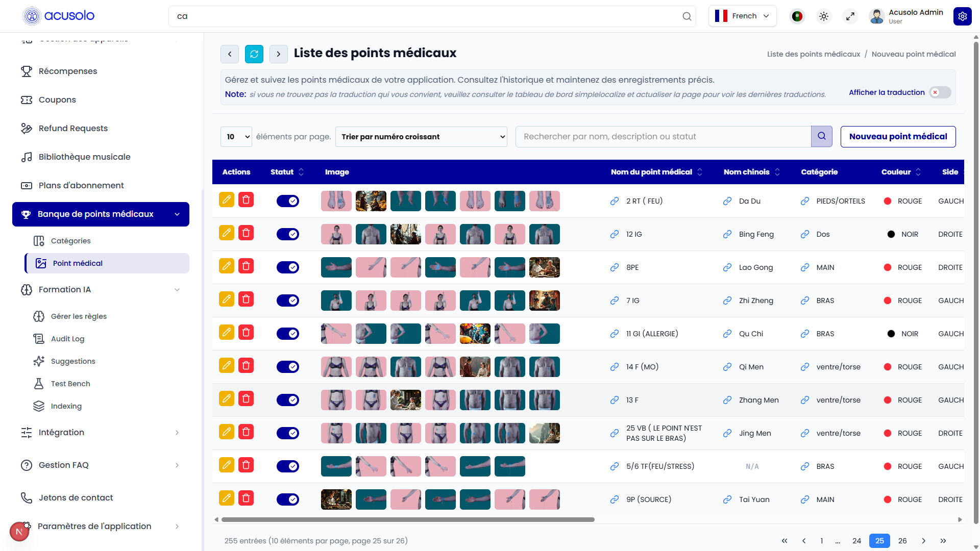Click the trash delete icon for 12 IG row
980x551 pixels.
[x=246, y=233]
